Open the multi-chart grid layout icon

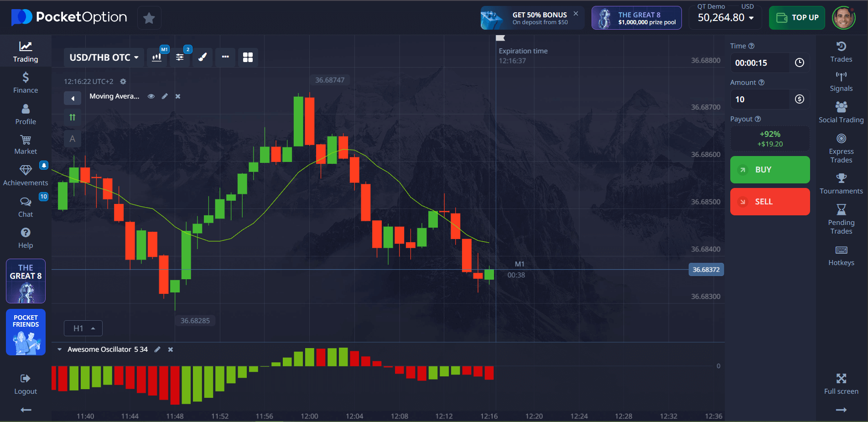coord(248,57)
